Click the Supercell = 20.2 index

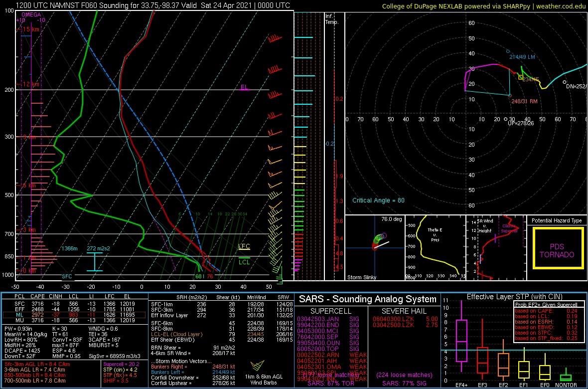point(121,364)
